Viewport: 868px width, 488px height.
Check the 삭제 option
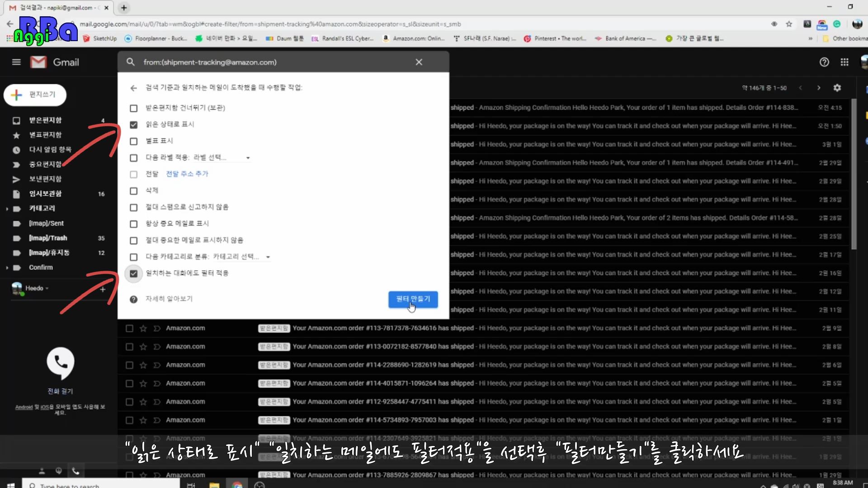pos(133,191)
